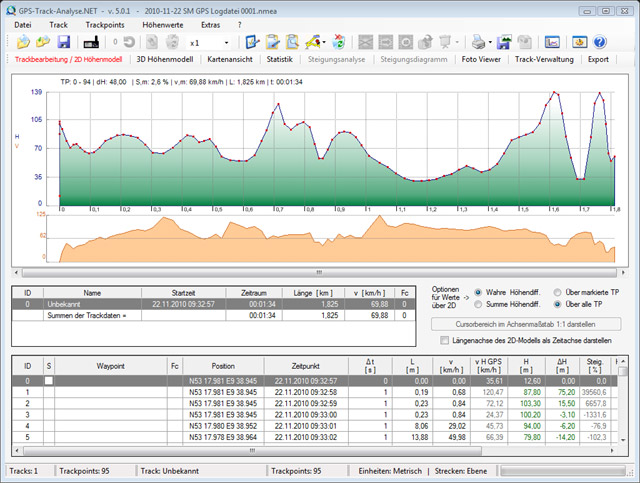The width and height of the screenshot is (640, 483).
Task: Open the x1 zoom factor dropdown
Action: tap(226, 42)
